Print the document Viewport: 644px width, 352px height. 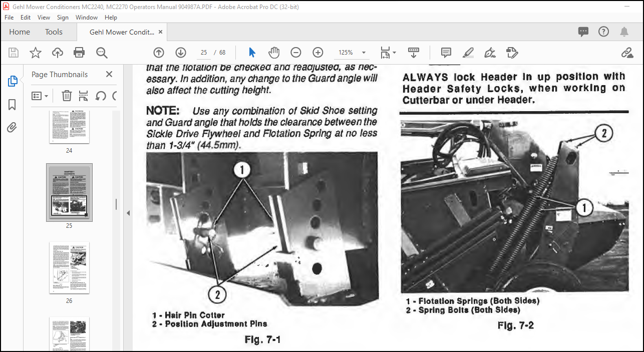(79, 53)
